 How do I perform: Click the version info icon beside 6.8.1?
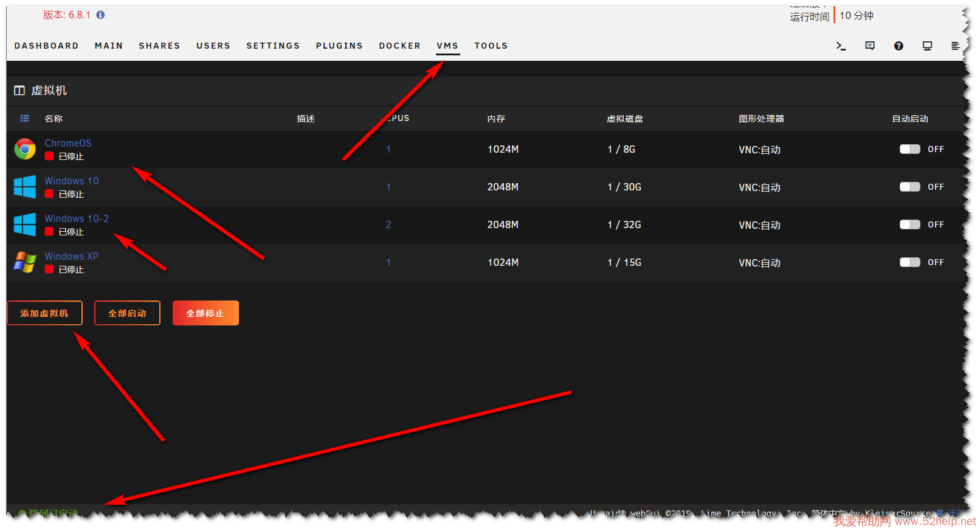tap(100, 15)
